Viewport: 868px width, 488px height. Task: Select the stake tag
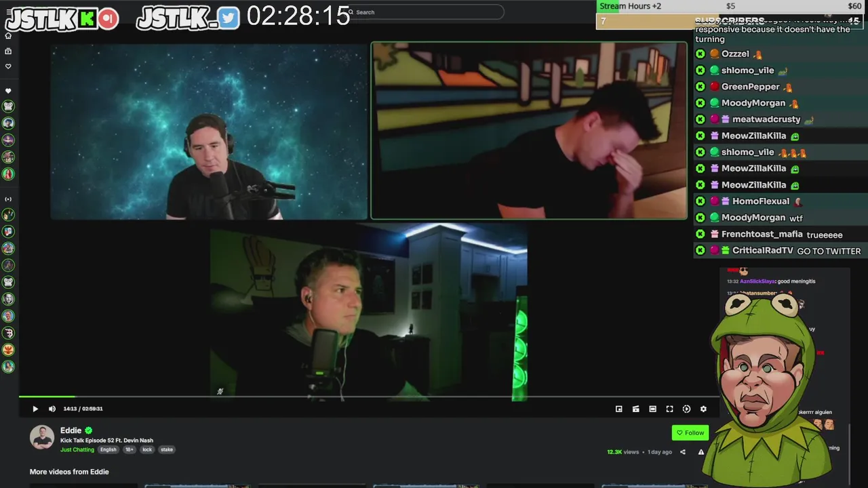click(167, 449)
